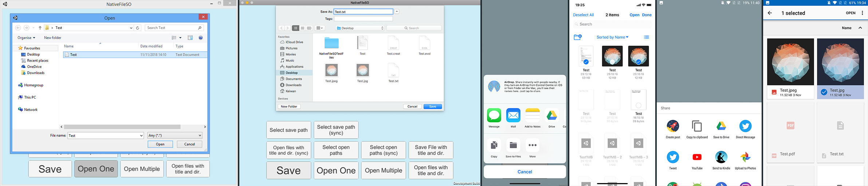Select icon view in the macOS save dialog

(296, 28)
